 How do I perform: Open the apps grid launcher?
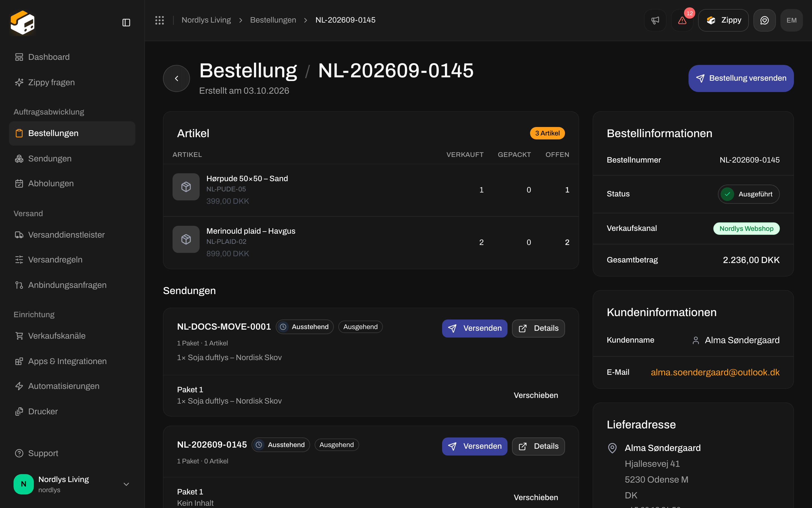[159, 20]
